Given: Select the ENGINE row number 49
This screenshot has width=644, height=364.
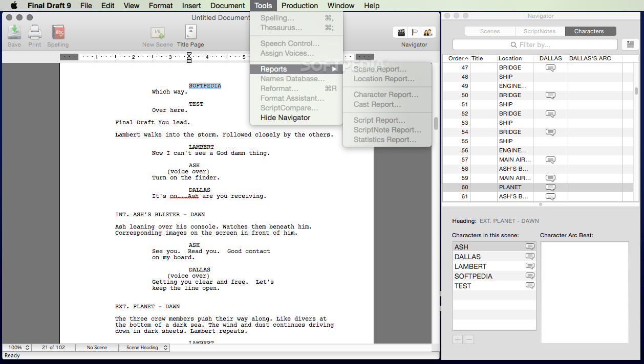Looking at the screenshot, I should (539, 86).
